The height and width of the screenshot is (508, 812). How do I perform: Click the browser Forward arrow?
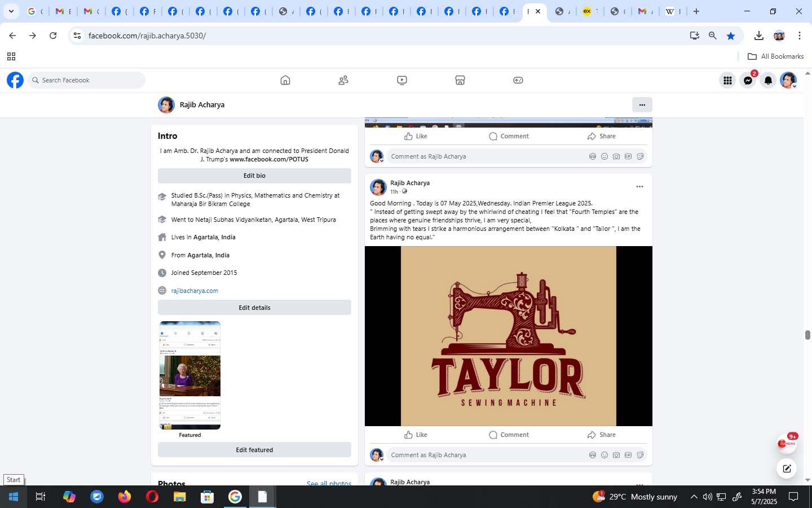(33, 36)
